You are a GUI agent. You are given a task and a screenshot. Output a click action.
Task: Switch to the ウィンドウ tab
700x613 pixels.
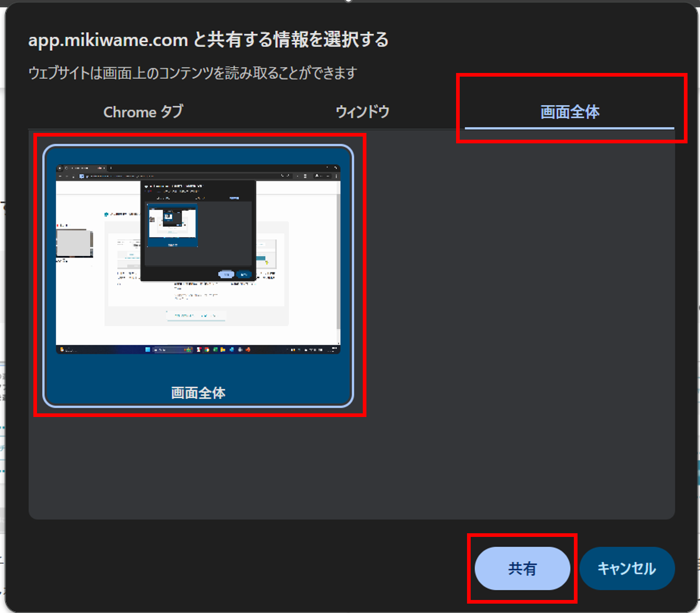tap(363, 111)
